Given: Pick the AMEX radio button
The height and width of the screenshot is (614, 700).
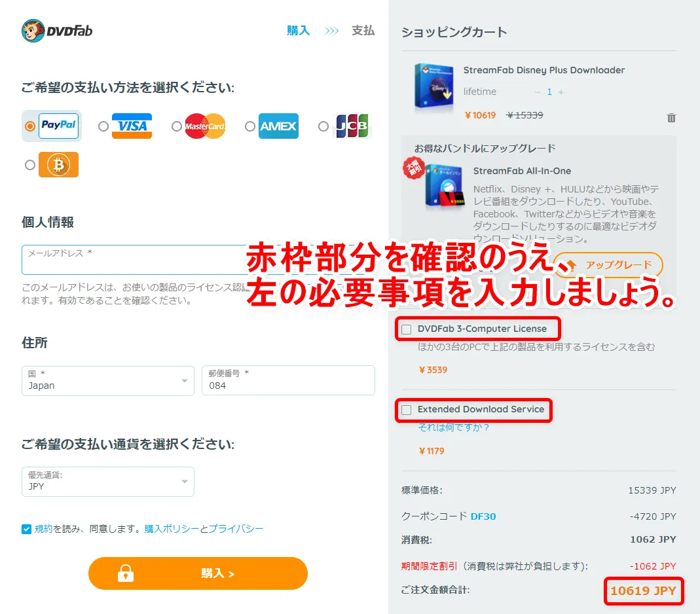Looking at the screenshot, I should coord(250,126).
